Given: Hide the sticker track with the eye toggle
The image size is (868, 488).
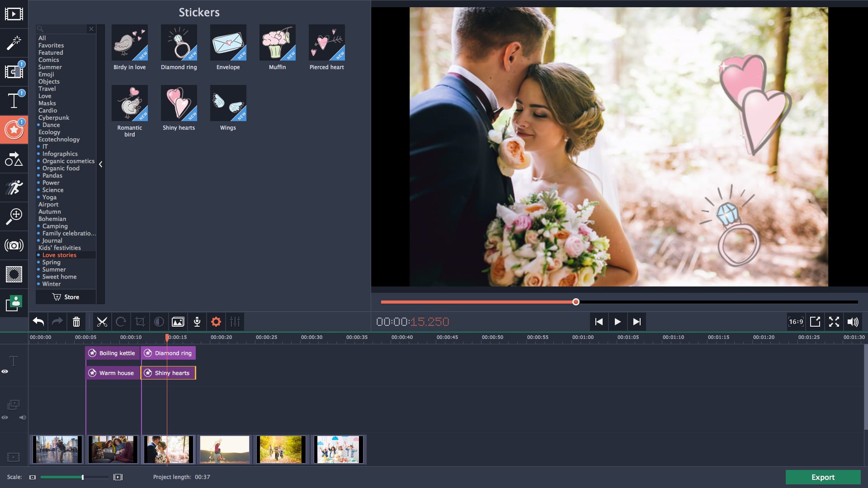Looking at the screenshot, I should point(5,371).
